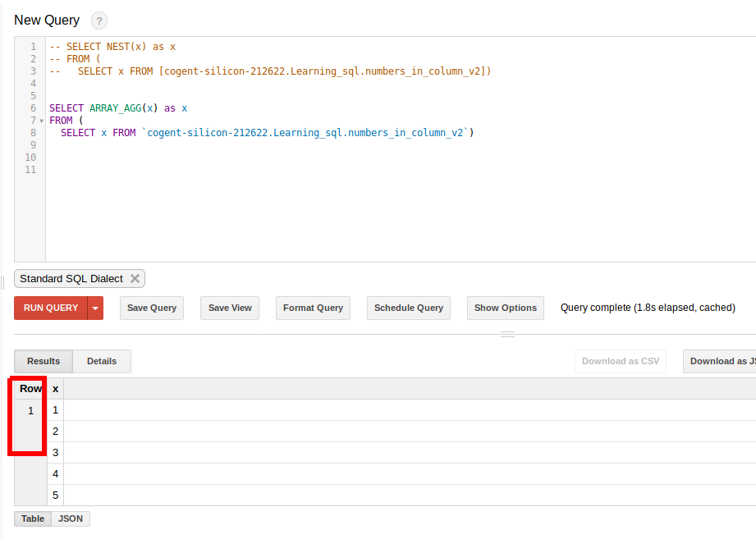The height and width of the screenshot is (539, 756).
Task: Download query results as CSV
Action: 620,361
